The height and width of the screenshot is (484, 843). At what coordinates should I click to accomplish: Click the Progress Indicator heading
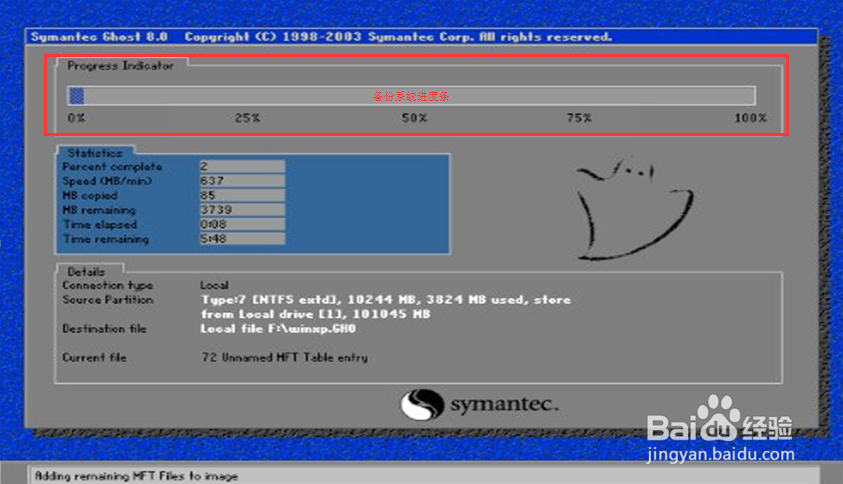coord(120,66)
